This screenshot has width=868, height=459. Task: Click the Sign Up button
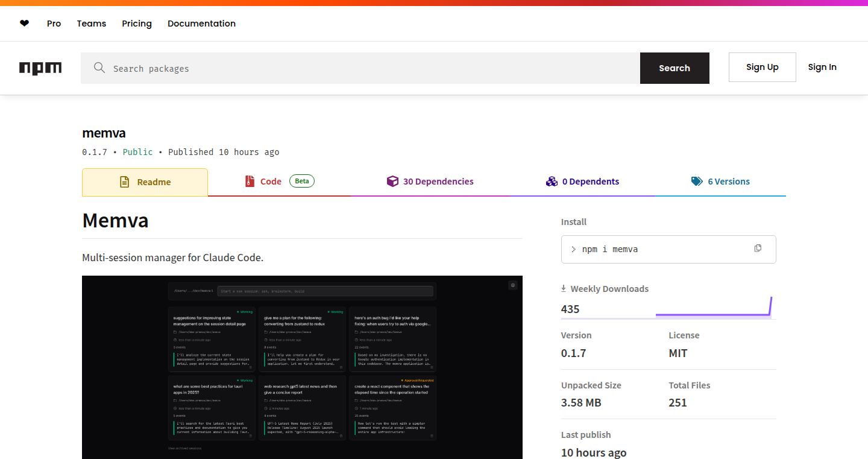762,67
